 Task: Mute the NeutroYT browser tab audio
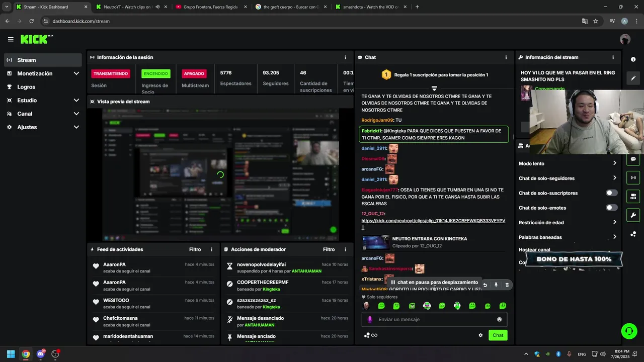click(157, 7)
